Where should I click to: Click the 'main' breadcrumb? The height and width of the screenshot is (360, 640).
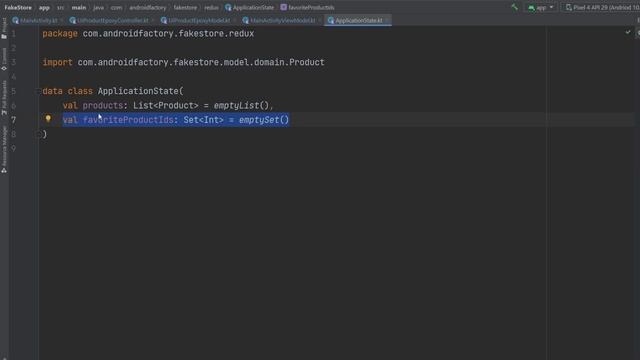(79, 7)
